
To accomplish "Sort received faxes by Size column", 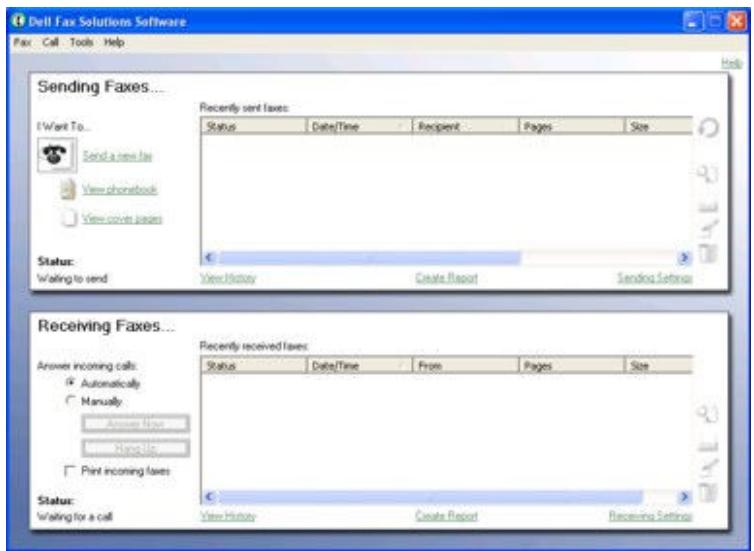I will (x=659, y=365).
